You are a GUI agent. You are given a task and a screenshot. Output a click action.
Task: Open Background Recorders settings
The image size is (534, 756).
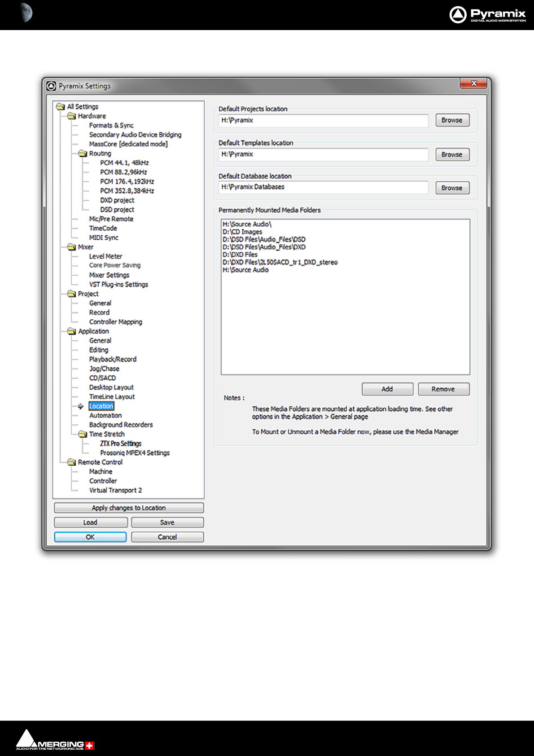coord(121,425)
